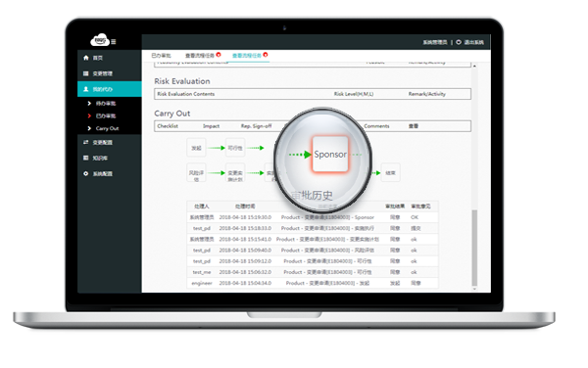Open 变更配置 with the arrows icon
Image resolution: width=588 pixels, height=368 pixels.
97,142
